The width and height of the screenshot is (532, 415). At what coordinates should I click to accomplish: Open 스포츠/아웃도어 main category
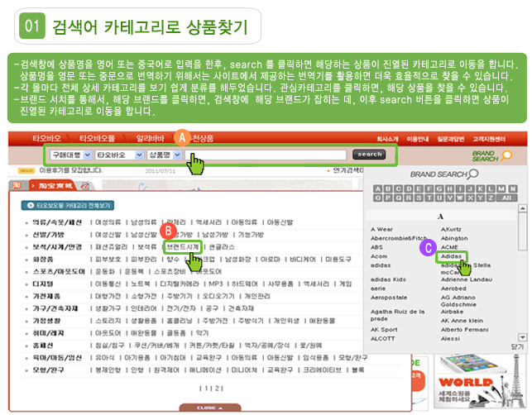click(x=59, y=272)
